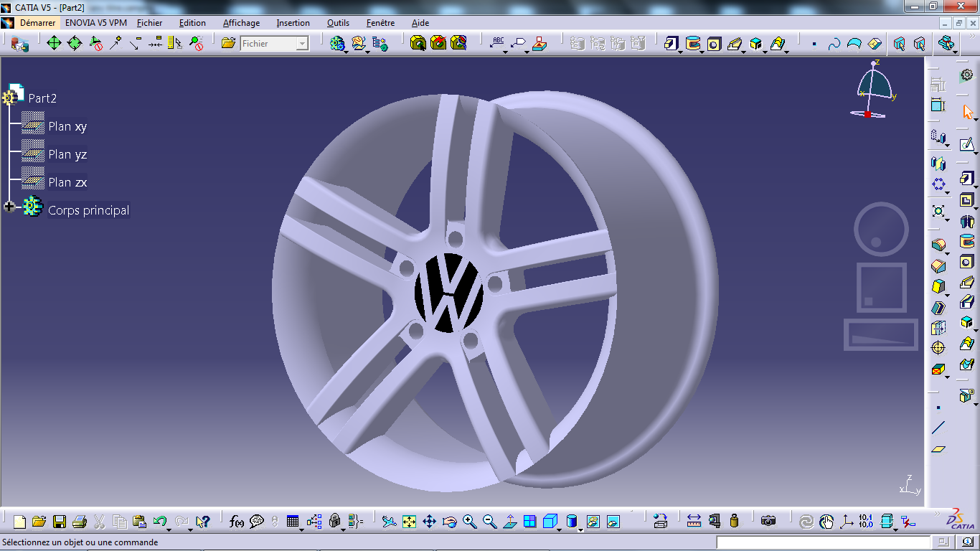Click the Zoom Out magnifier

pos(489,522)
